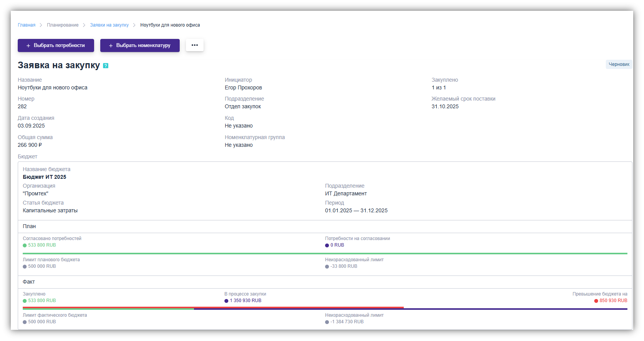
Task: Click the Черновик status badge
Action: (x=619, y=64)
